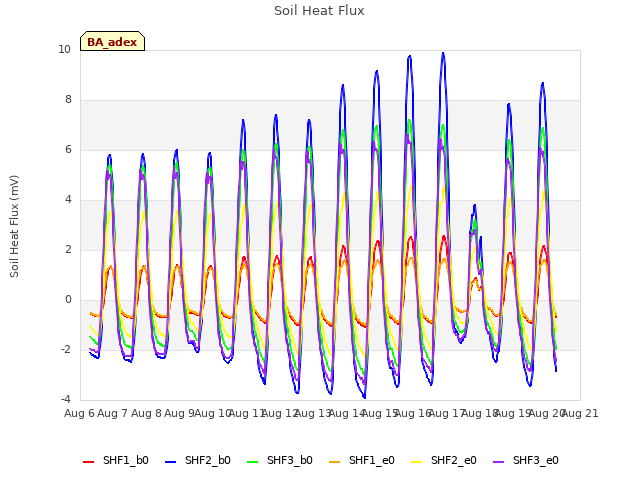640x480 pixels.
Task: Click the y-axis value 10
Action: [64, 50]
